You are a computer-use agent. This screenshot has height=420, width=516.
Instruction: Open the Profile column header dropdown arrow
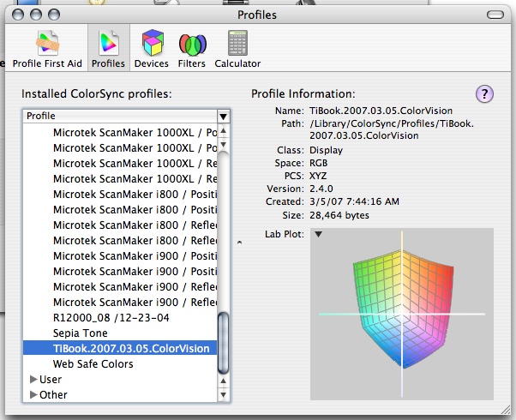(x=223, y=116)
